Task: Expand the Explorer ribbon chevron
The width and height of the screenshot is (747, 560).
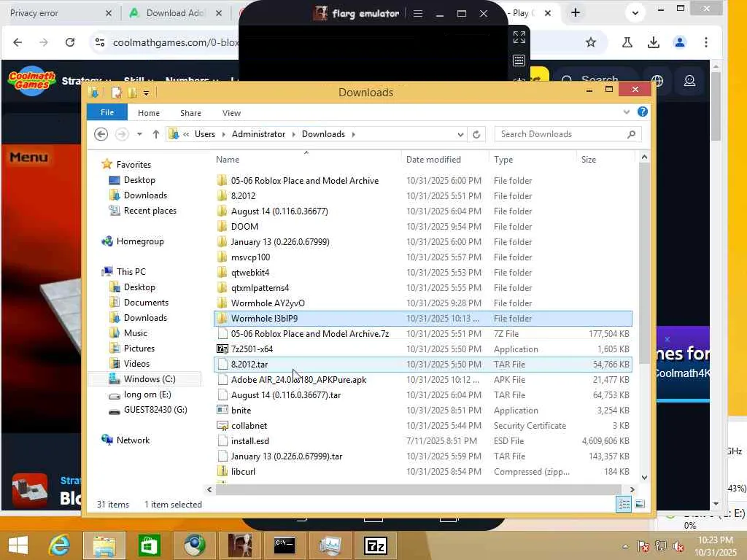Action: tap(626, 112)
